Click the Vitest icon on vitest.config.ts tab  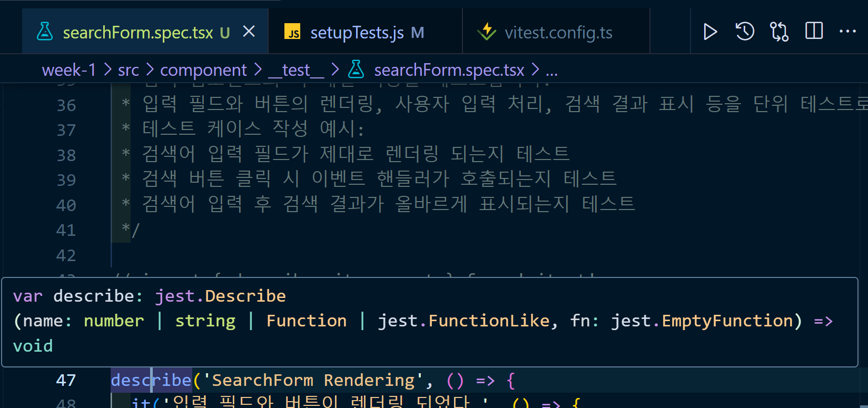[486, 32]
